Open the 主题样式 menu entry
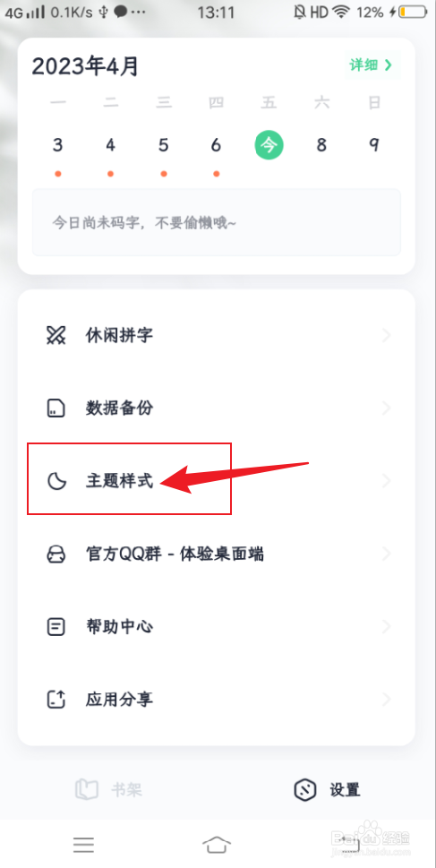Image resolution: width=436 pixels, height=868 pixels. 218,482
